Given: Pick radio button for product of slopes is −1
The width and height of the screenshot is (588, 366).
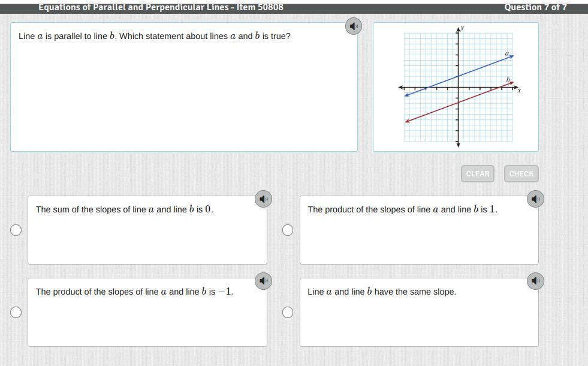Looking at the screenshot, I should tap(16, 312).
